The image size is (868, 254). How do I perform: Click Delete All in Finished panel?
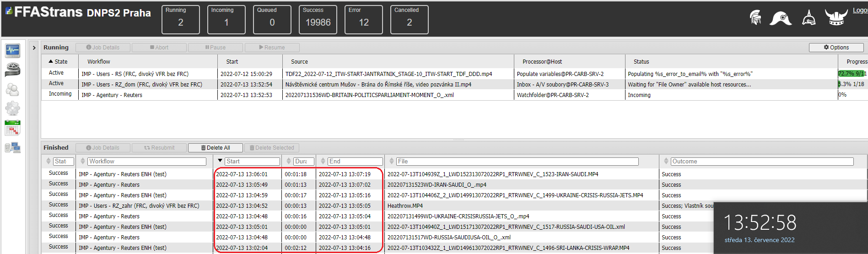tap(216, 148)
